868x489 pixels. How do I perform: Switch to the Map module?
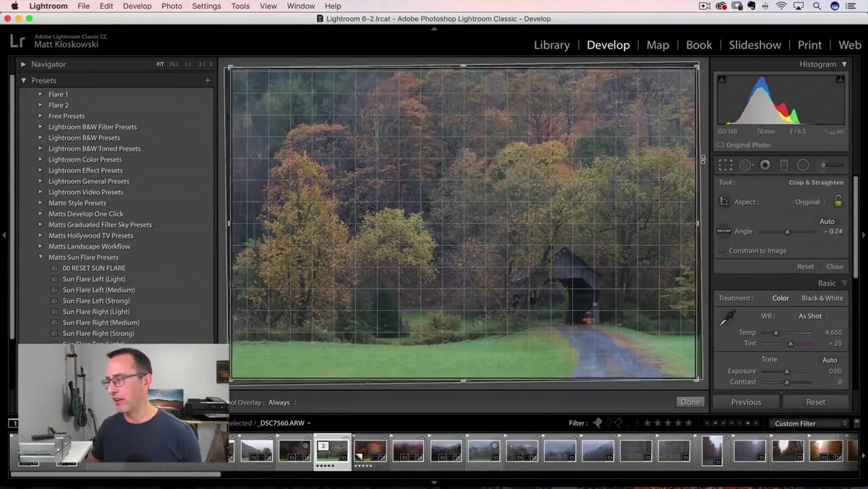658,45
